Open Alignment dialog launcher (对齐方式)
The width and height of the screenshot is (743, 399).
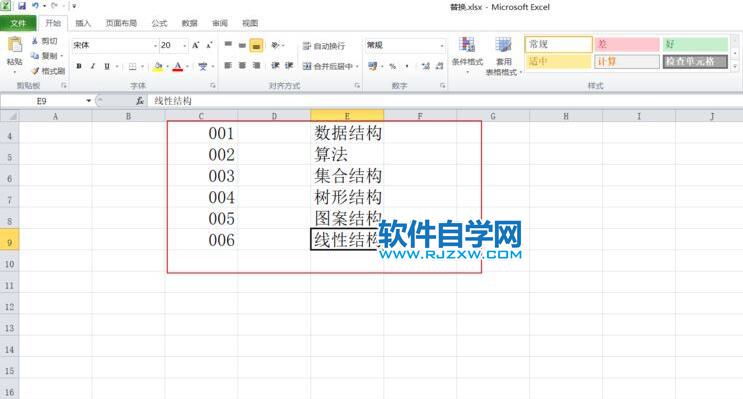(x=357, y=86)
